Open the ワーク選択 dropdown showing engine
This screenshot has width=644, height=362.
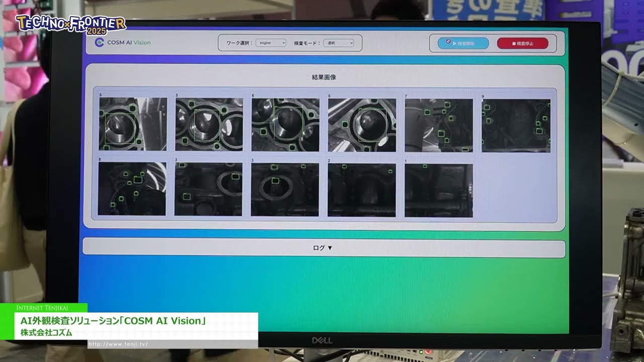(x=271, y=43)
